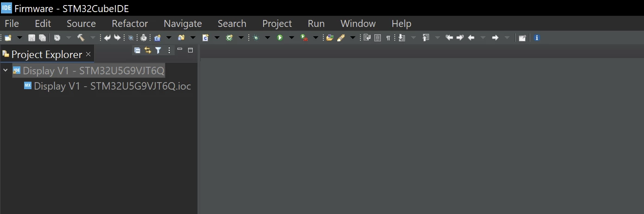Open Project Explorer View Menu (three dots)
Viewport: 644px width, 214px height.
[x=169, y=51]
